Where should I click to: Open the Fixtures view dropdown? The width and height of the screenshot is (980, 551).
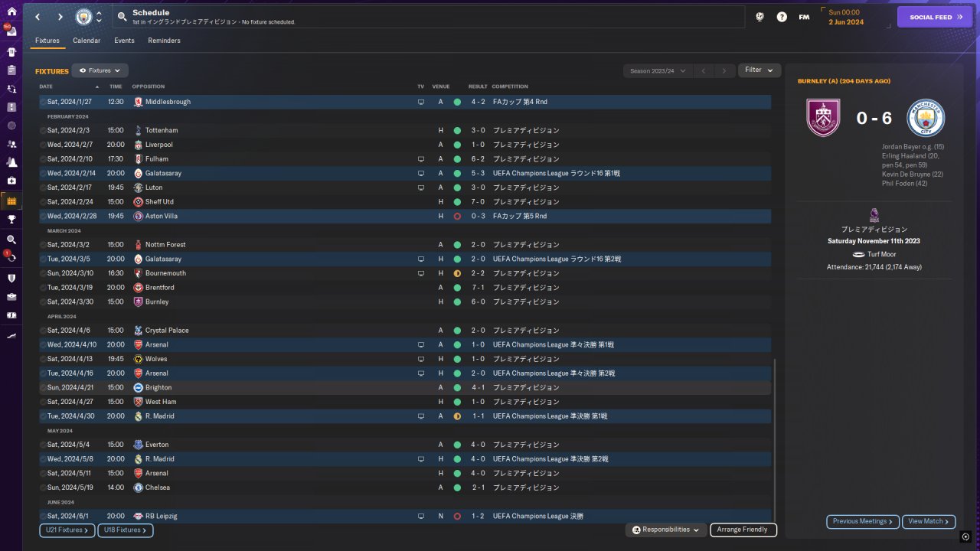100,70
